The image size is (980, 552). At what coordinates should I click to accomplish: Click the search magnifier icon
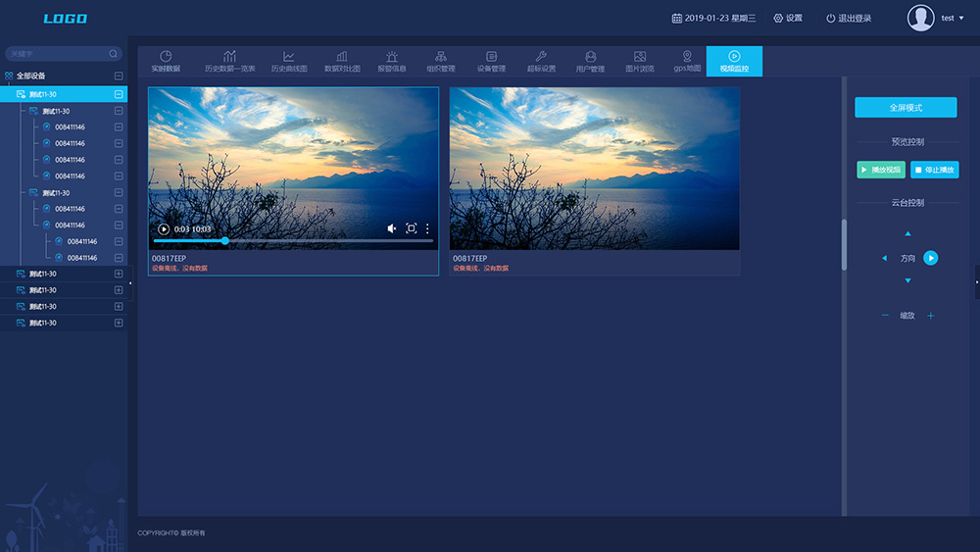[x=113, y=54]
